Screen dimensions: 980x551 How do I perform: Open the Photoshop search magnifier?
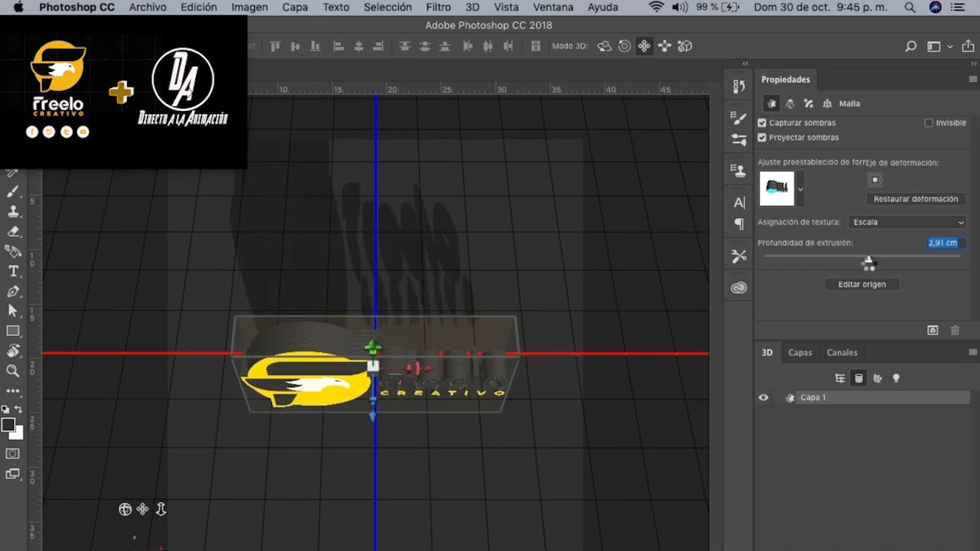point(910,47)
